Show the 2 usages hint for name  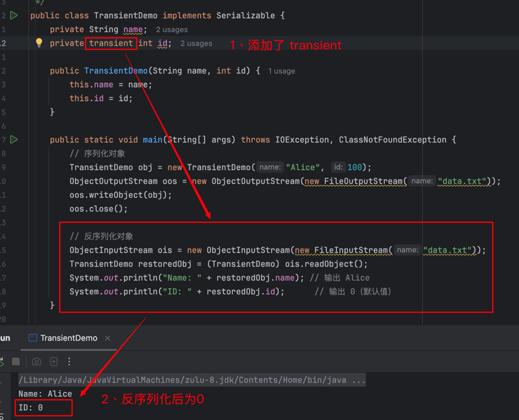click(171, 30)
